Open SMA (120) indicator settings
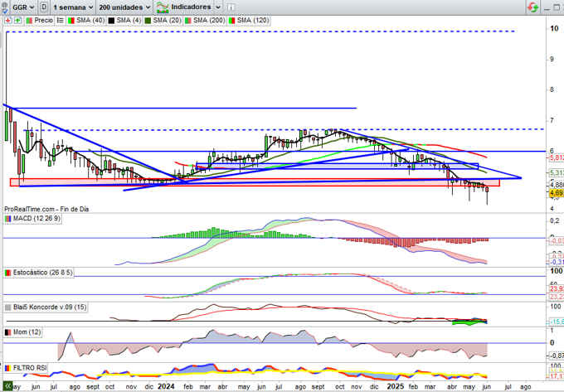 (253, 21)
